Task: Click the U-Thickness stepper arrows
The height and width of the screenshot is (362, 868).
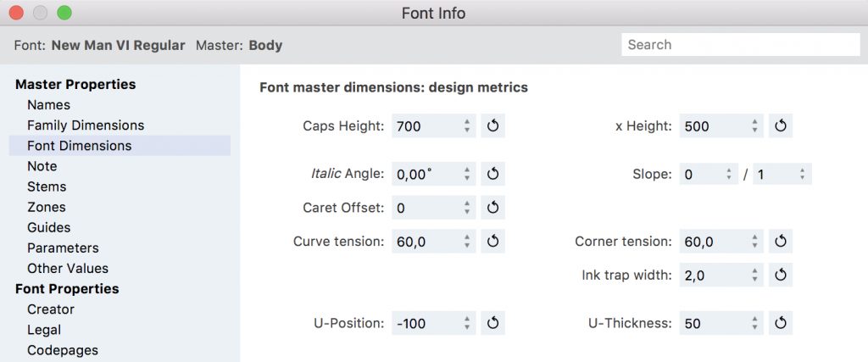Action: (754, 323)
